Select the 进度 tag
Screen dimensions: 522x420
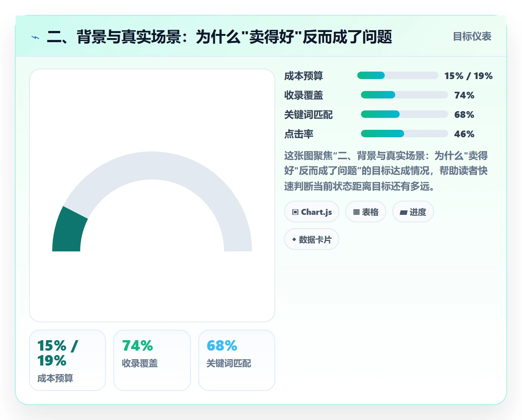[413, 212]
